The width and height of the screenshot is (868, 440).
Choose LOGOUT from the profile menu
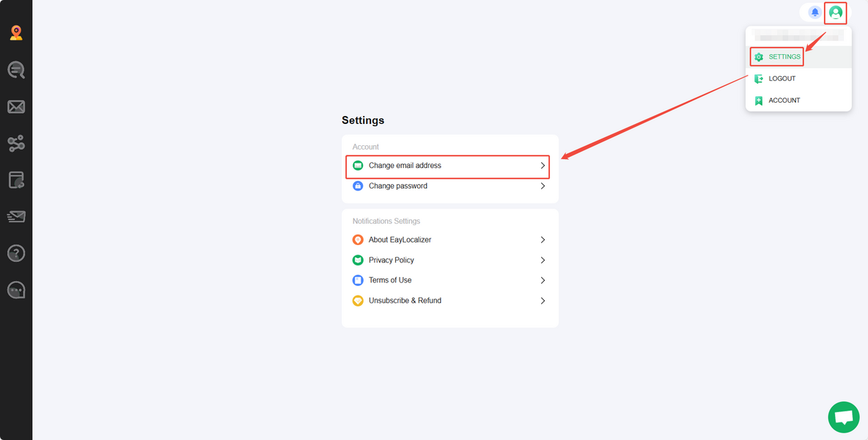point(781,78)
